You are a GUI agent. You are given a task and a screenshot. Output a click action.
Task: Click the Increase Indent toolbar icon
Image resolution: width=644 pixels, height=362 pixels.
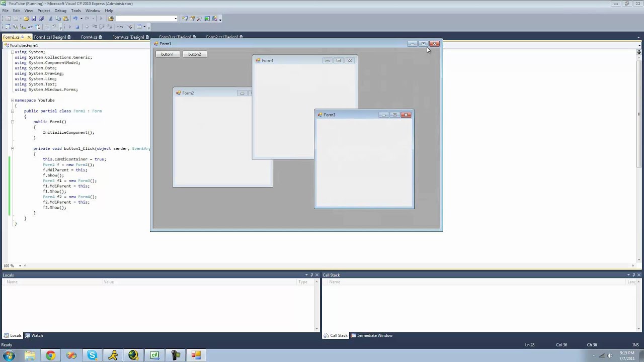[x=54, y=27]
